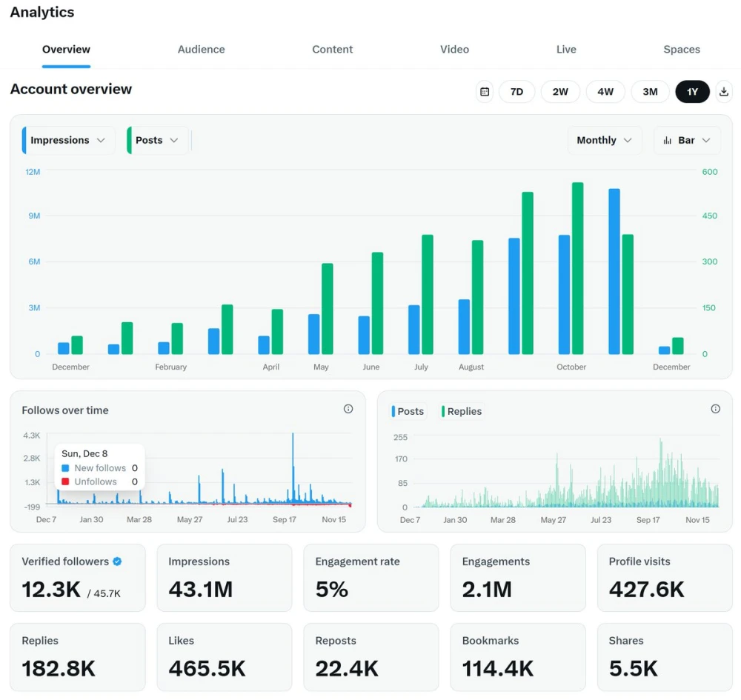Open the Spaces tab
The image size is (741, 700).
(x=681, y=50)
